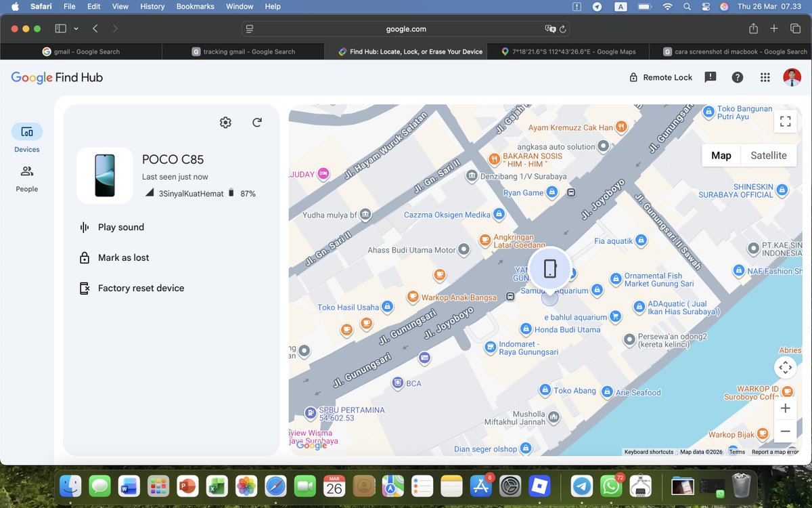Switch to gmail - Google Search tab
The image size is (812, 508).
point(81,51)
